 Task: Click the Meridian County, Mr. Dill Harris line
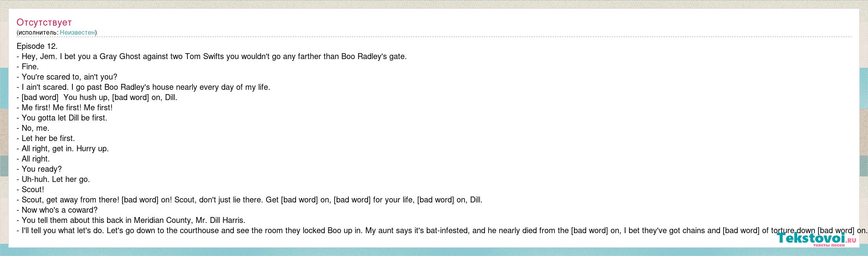[131, 220]
